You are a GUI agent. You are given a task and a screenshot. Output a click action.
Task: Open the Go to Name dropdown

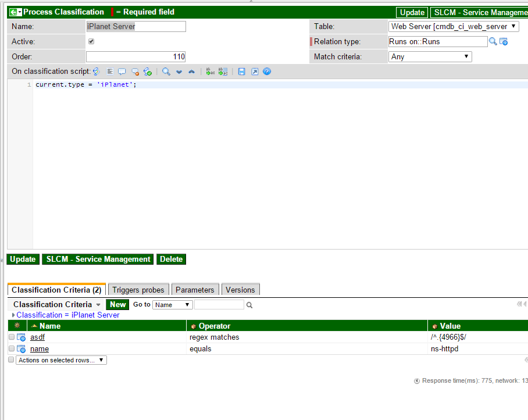pos(172,305)
